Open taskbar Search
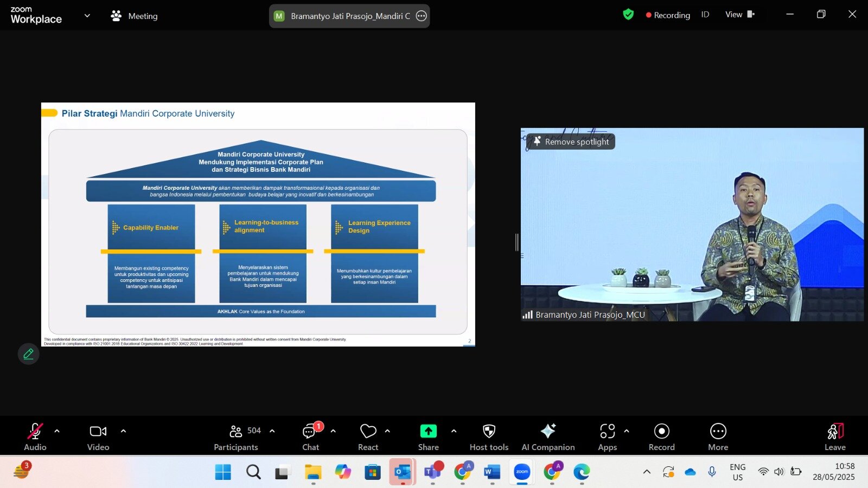868x488 pixels. [253, 472]
